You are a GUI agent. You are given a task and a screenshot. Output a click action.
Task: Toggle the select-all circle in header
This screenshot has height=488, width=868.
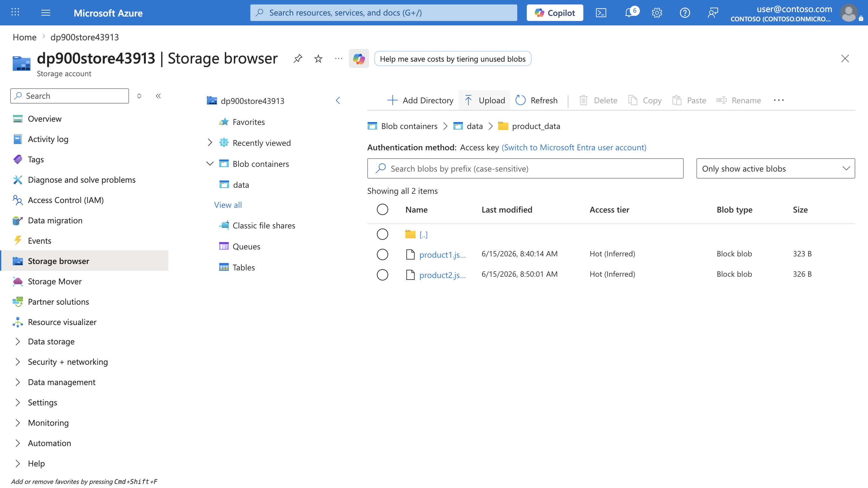382,209
